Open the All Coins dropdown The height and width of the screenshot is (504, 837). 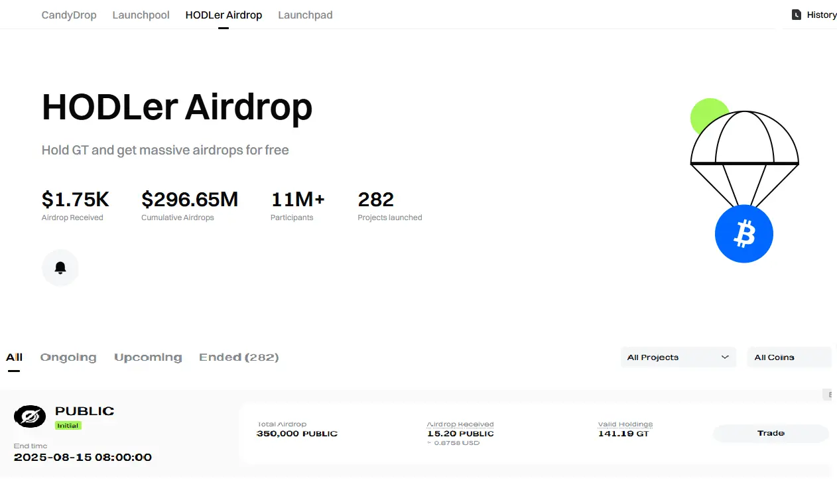[789, 357]
